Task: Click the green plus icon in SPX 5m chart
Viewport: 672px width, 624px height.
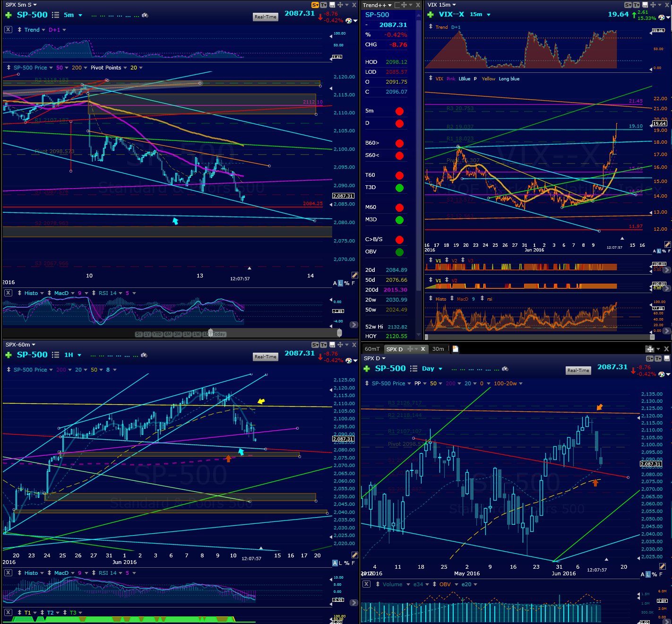Action: pos(8,15)
